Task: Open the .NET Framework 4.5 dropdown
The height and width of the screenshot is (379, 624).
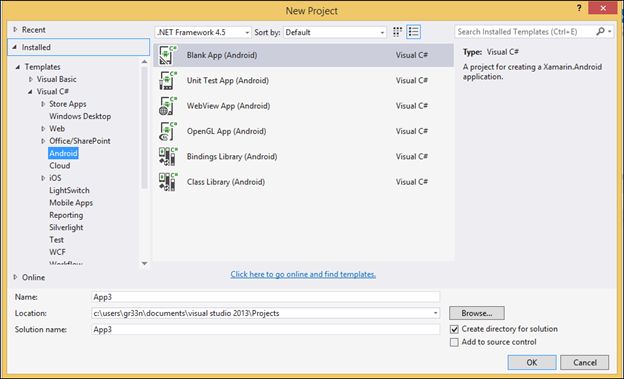Action: pyautogui.click(x=203, y=32)
